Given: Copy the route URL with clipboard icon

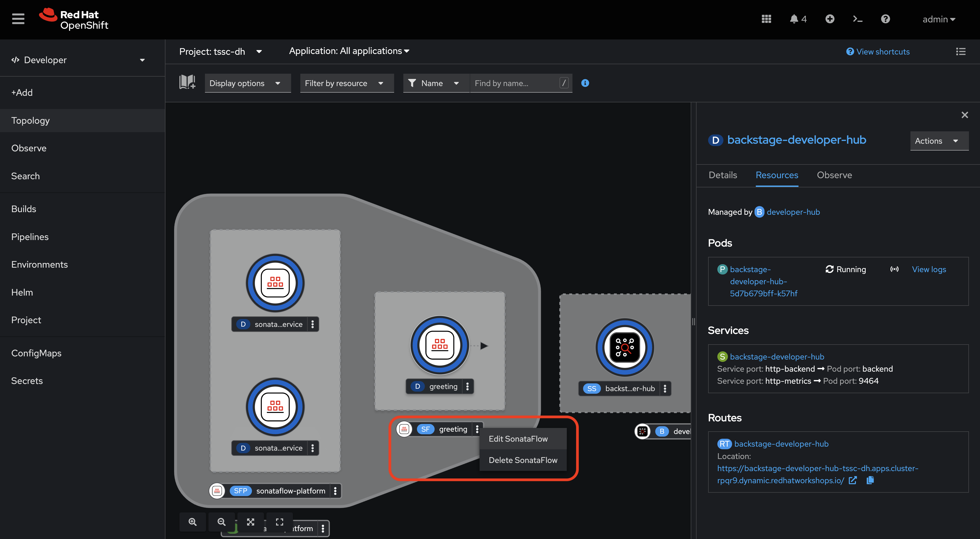Looking at the screenshot, I should [x=870, y=481].
